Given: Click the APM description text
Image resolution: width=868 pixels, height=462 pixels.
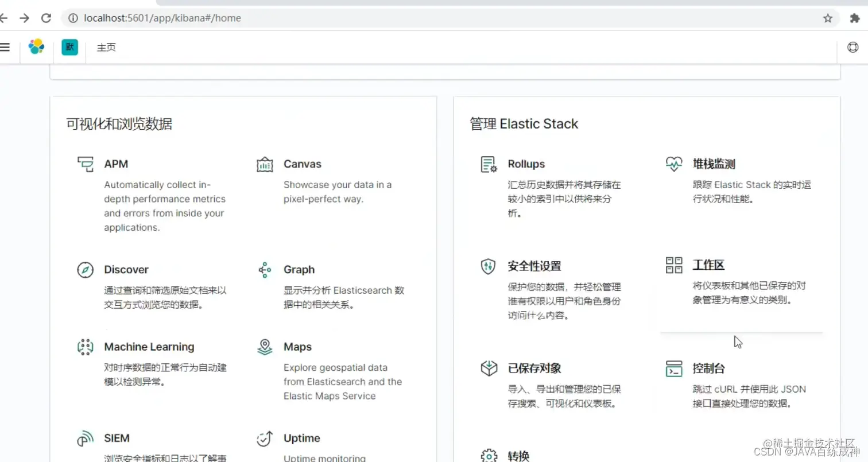Looking at the screenshot, I should tap(165, 206).
